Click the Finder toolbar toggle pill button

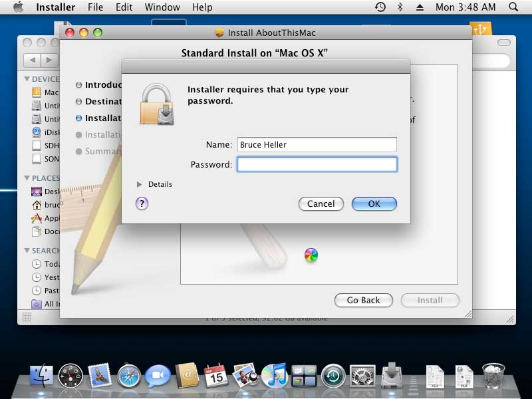click(504, 43)
